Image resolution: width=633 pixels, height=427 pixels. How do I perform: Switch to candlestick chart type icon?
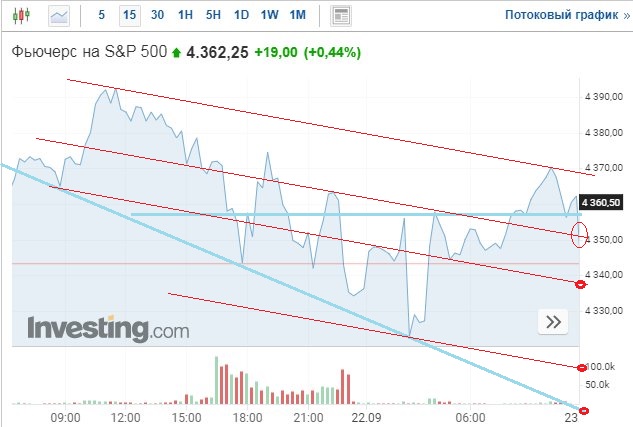pyautogui.click(x=21, y=15)
